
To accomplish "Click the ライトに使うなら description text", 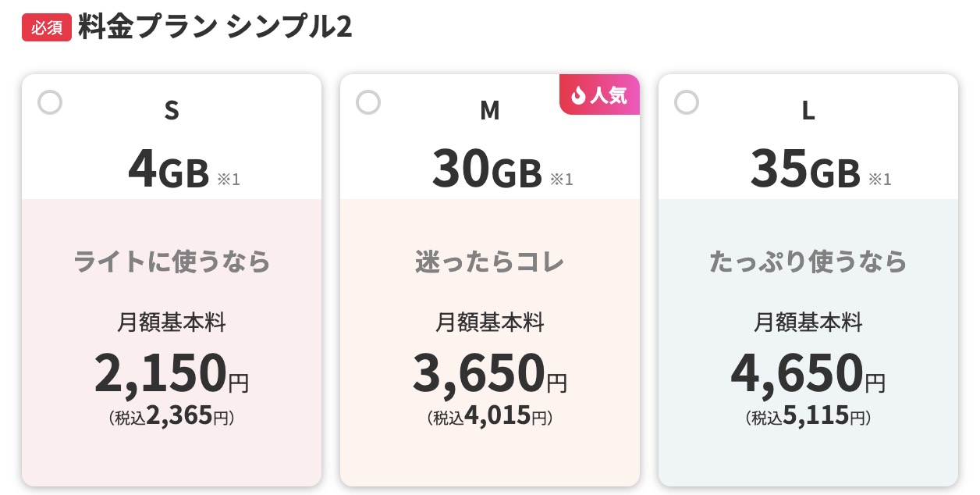I will pos(171,262).
